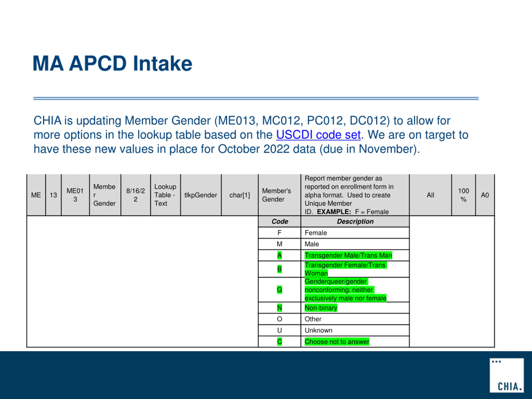The height and width of the screenshot is (399, 532).
Task: Click the 100 % threshold cell
Action: tap(463, 195)
